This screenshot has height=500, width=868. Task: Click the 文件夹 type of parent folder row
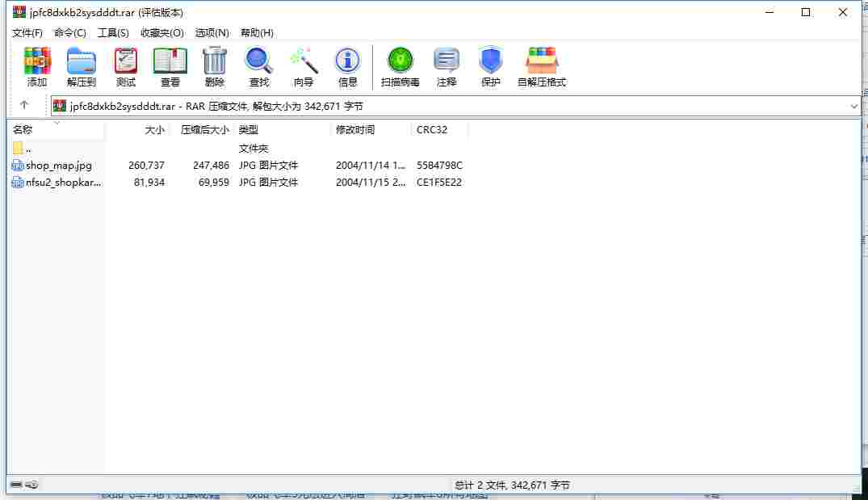(x=253, y=149)
